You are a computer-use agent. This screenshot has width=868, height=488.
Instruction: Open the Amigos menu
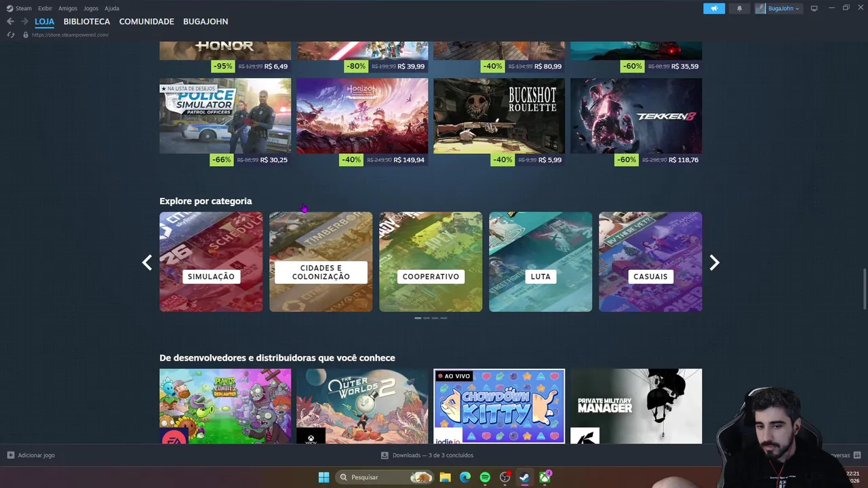pyautogui.click(x=68, y=8)
